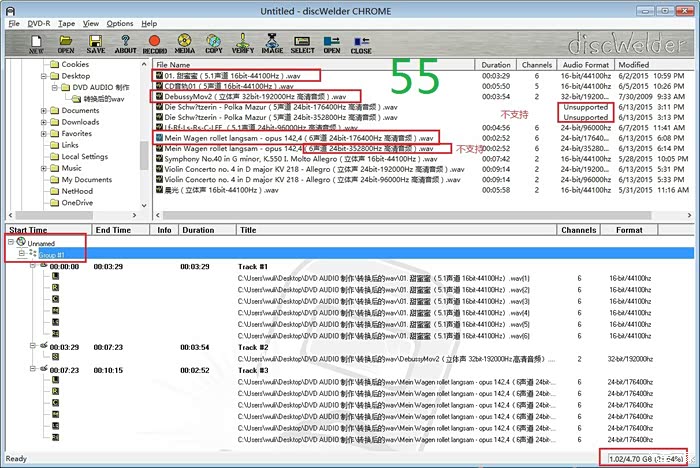Expand the Documents folder in tree
The width and height of the screenshot is (700, 468).
(x=43, y=111)
